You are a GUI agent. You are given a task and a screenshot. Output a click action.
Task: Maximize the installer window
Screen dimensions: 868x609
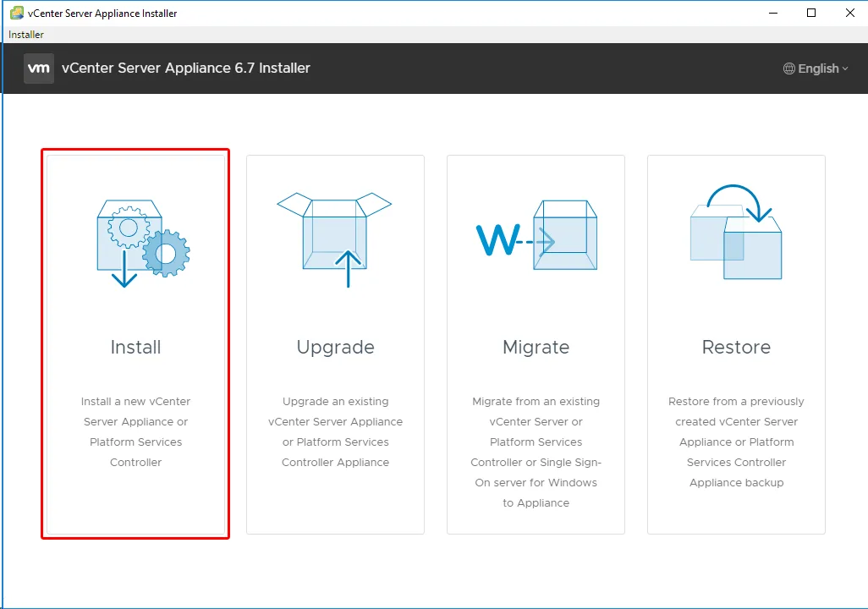[811, 13]
